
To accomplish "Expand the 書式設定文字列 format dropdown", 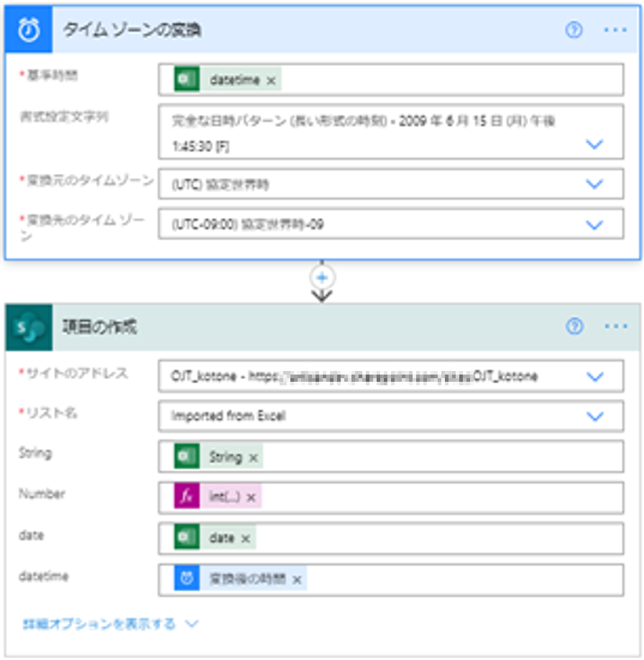I will (x=594, y=144).
